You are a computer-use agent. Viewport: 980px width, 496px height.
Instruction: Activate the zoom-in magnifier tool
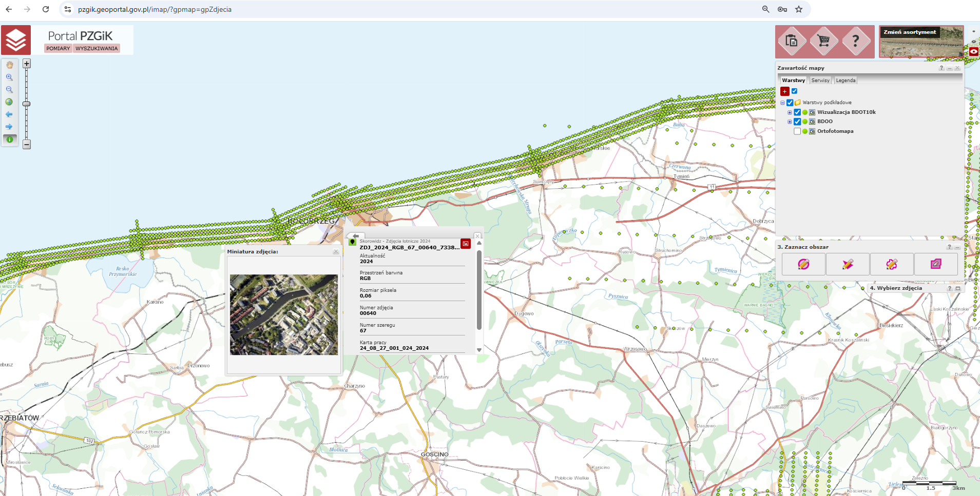(x=9, y=77)
